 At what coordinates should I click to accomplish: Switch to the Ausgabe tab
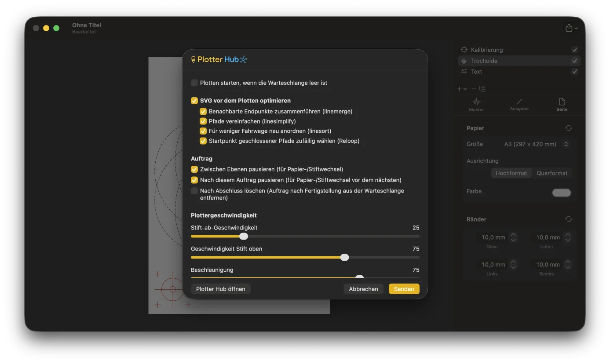tap(519, 105)
